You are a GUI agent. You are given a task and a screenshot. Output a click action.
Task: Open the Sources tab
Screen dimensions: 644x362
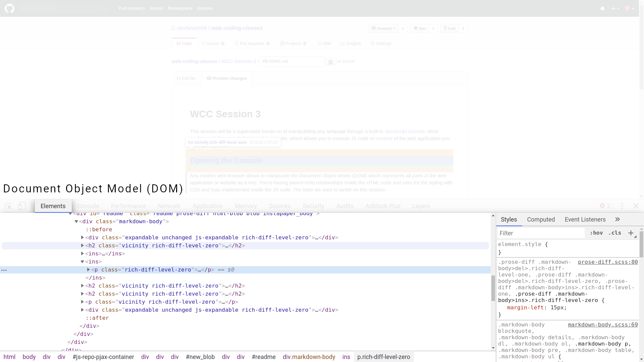280,206
